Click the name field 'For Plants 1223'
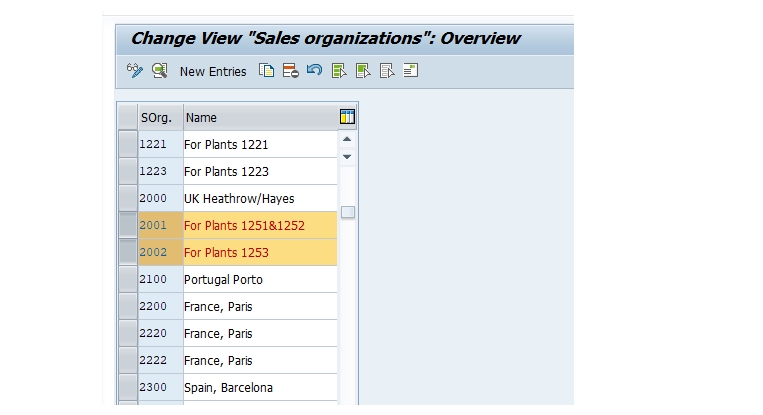Image resolution: width=763 pixels, height=415 pixels. (260, 171)
